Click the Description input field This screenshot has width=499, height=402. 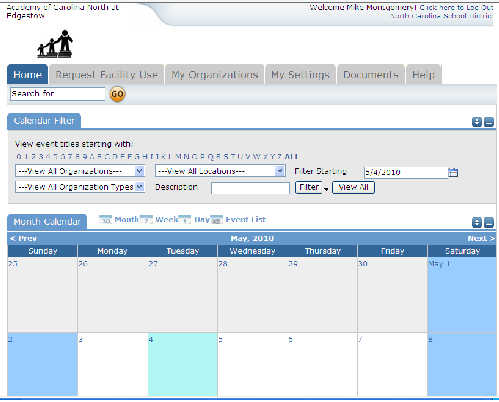(250, 188)
